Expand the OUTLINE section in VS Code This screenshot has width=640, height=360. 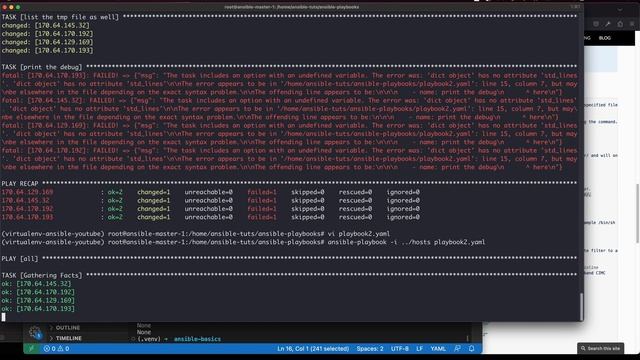coord(65,328)
